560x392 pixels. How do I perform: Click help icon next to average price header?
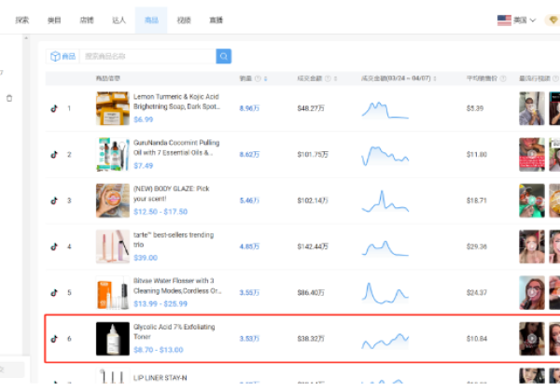tap(503, 78)
